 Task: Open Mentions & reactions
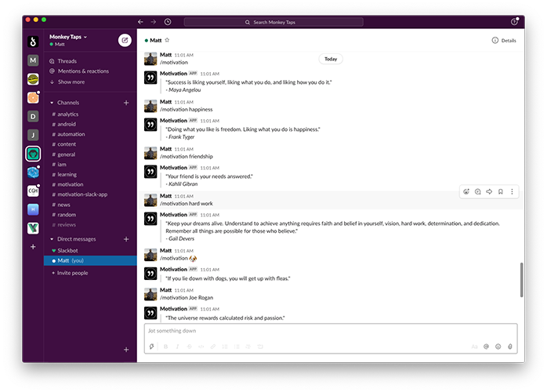(x=79, y=71)
